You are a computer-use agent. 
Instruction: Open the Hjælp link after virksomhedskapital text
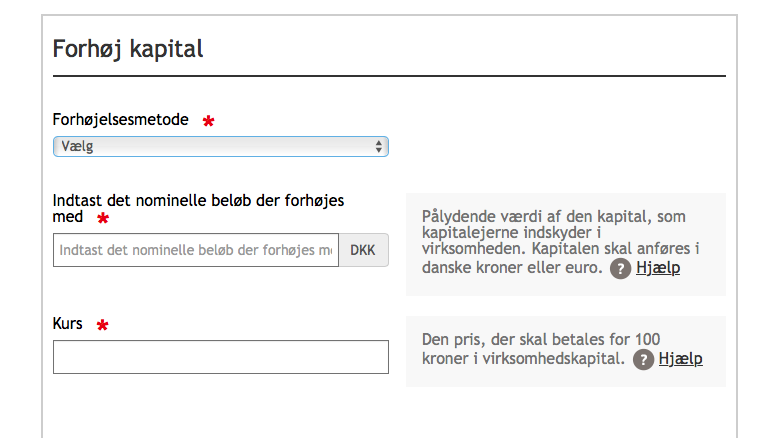coord(680,358)
